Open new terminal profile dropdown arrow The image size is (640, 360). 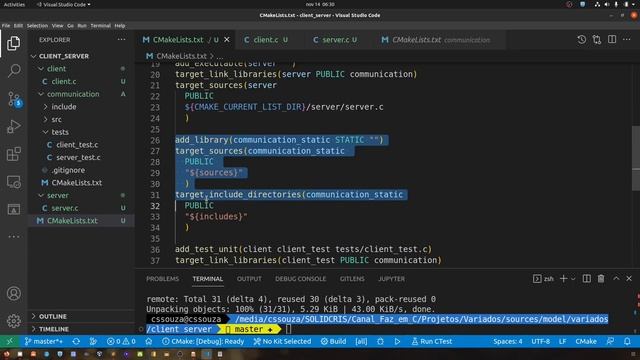pyautogui.click(x=573, y=279)
